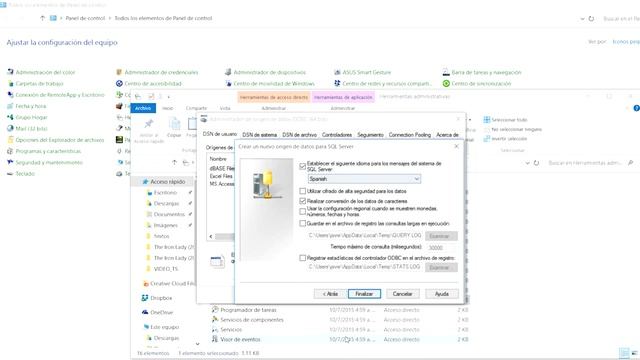Viewport: 640px width, 360px height.
Task: Click Herramientas de acceso directo ribbon tab
Action: click(273, 97)
